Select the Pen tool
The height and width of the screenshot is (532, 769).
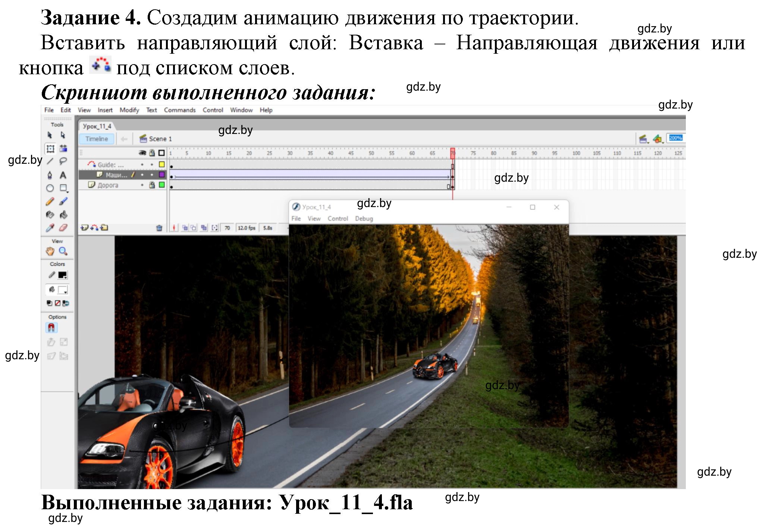coord(50,175)
